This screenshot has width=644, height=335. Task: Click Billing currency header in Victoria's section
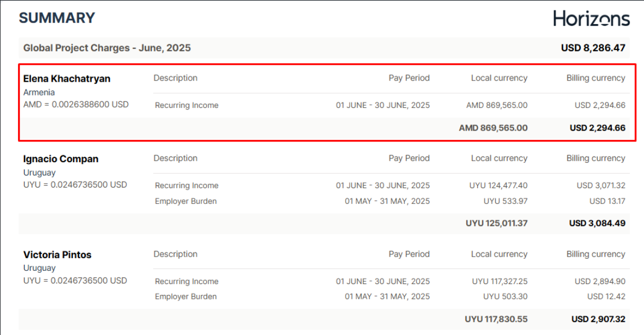(x=595, y=254)
